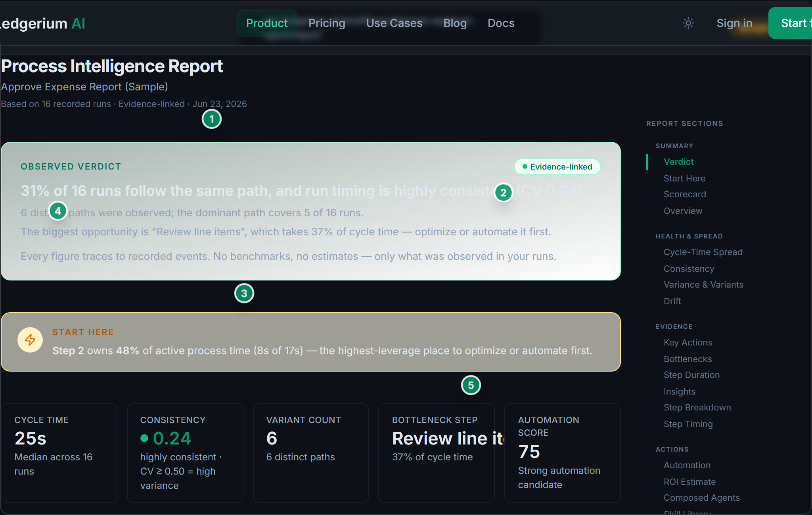812x515 pixels.
Task: Click the Cycle Time 25s card
Action: tap(59, 453)
